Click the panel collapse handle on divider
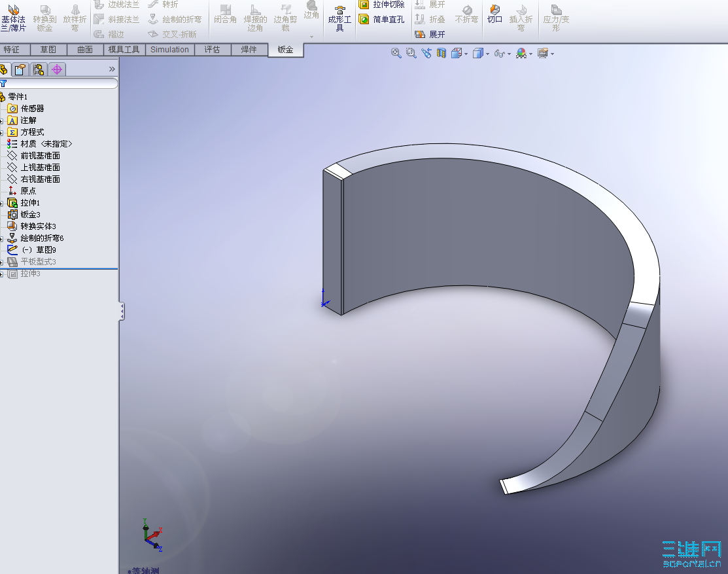 [122, 311]
